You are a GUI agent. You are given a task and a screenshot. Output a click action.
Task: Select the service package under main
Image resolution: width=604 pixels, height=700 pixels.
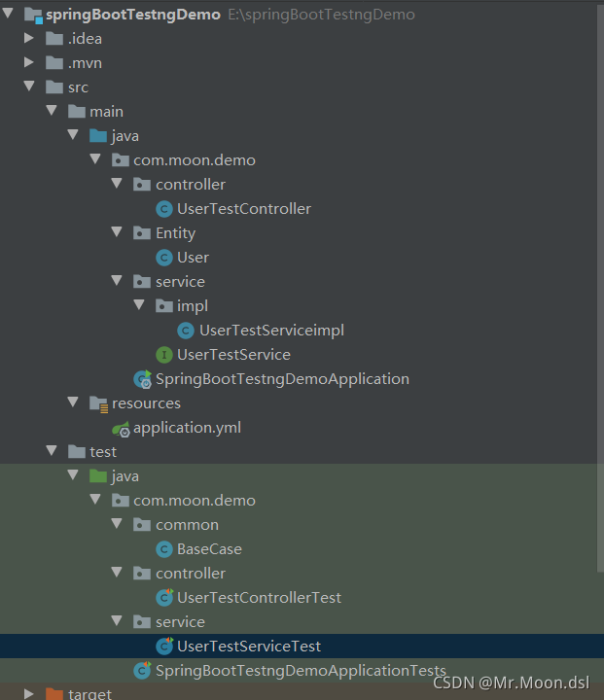180,282
